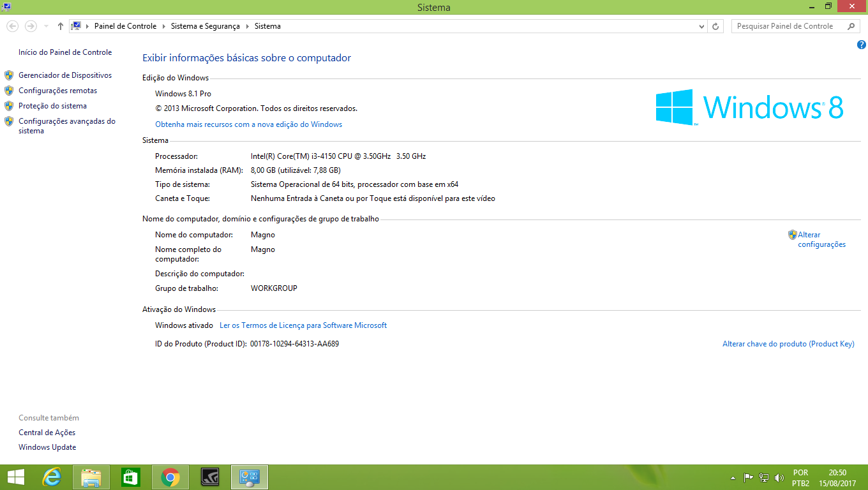The width and height of the screenshot is (868, 490).
Task: Click the Control Panel icon in address bar
Action: click(77, 26)
